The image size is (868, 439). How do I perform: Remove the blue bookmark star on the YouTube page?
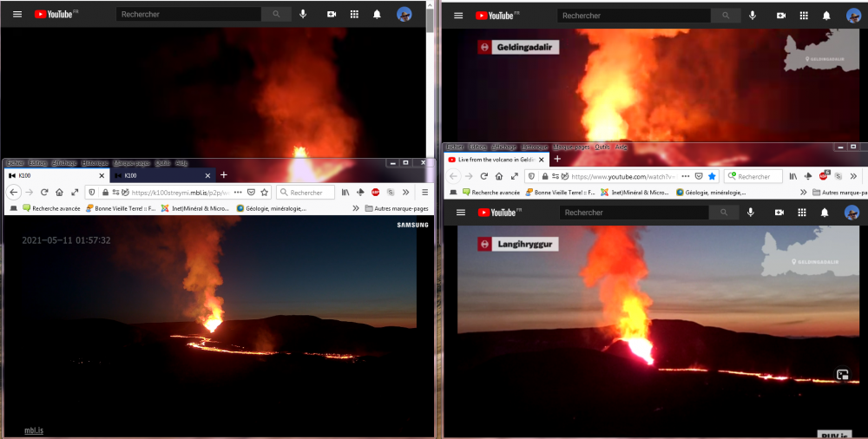[x=712, y=176]
